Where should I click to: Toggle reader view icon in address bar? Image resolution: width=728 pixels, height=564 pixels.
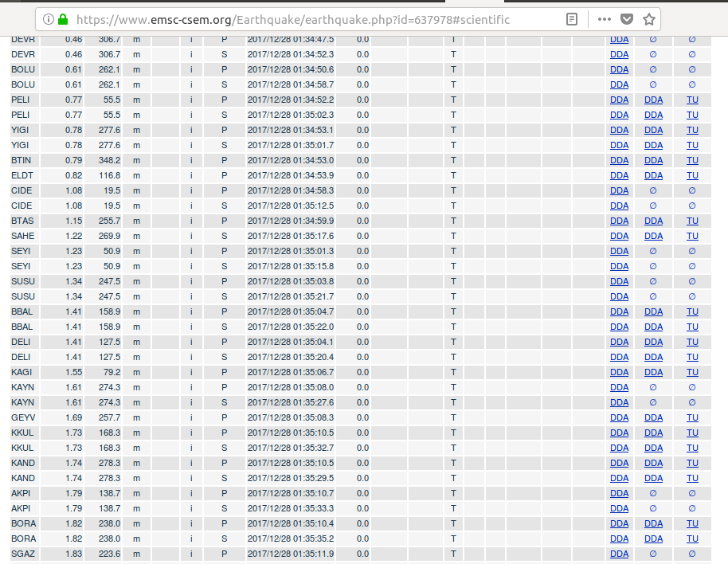[x=572, y=19]
